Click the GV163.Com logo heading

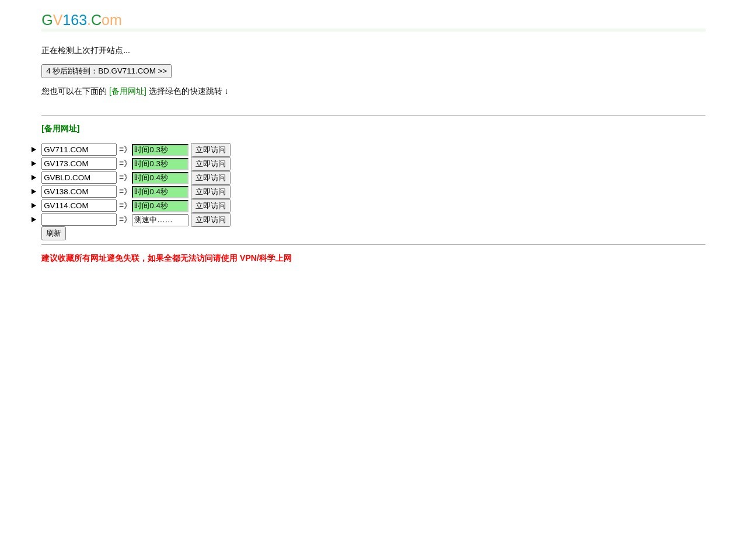[82, 20]
